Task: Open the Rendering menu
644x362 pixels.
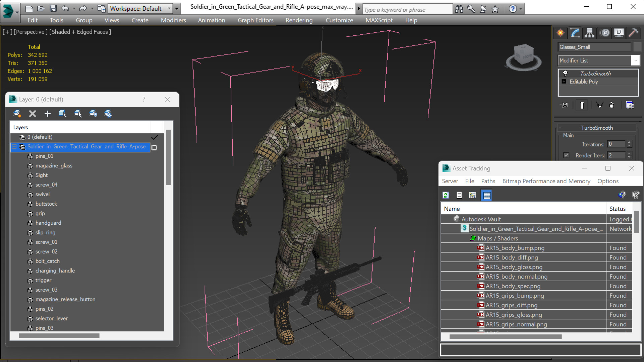Action: pos(299,20)
